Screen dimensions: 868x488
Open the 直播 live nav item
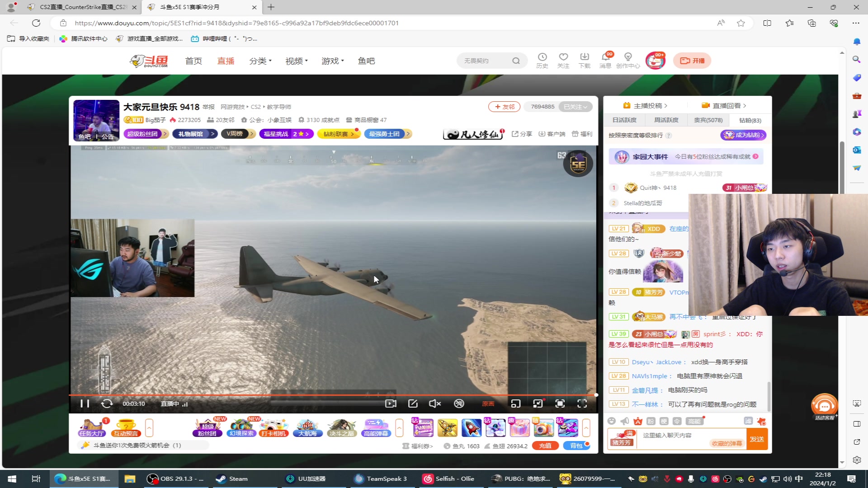(226, 61)
